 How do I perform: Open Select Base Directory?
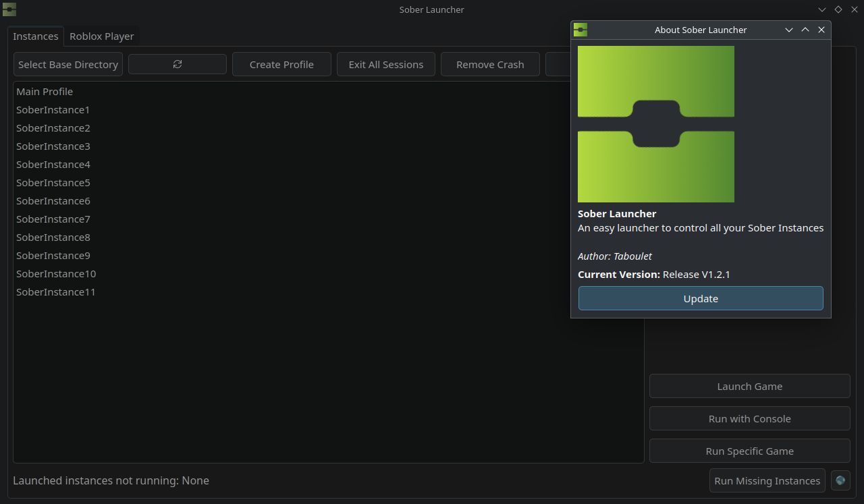(x=68, y=65)
